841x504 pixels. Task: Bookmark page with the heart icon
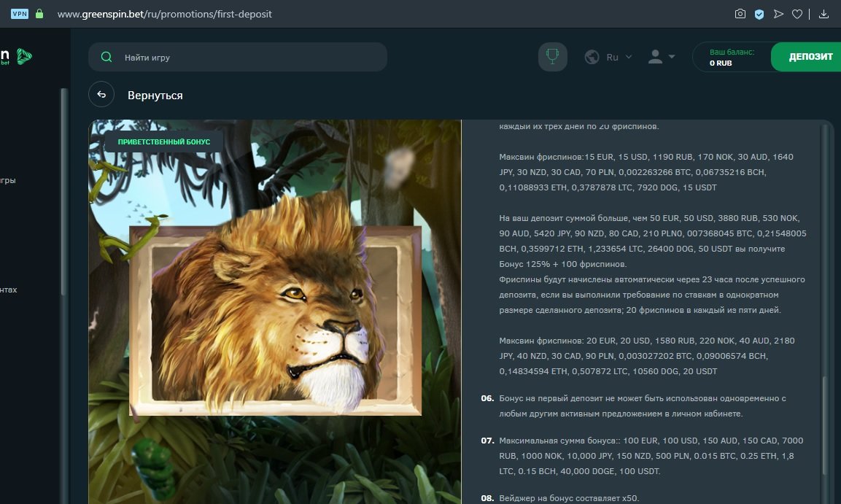click(797, 14)
